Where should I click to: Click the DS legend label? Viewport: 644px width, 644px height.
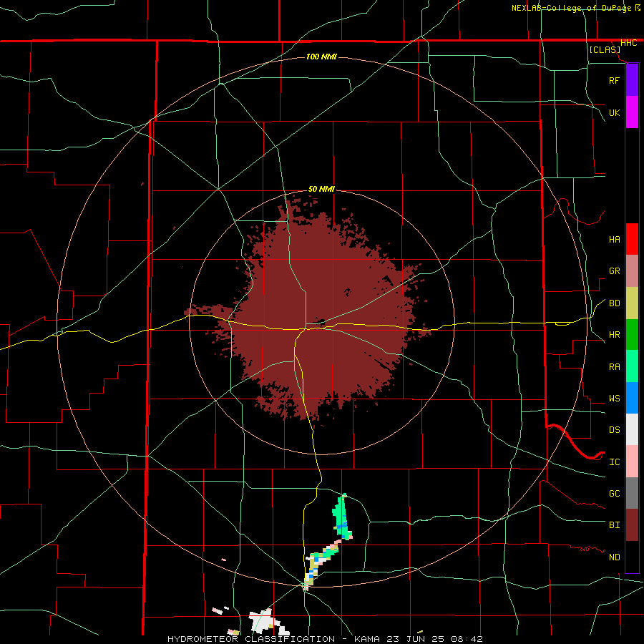point(614,430)
